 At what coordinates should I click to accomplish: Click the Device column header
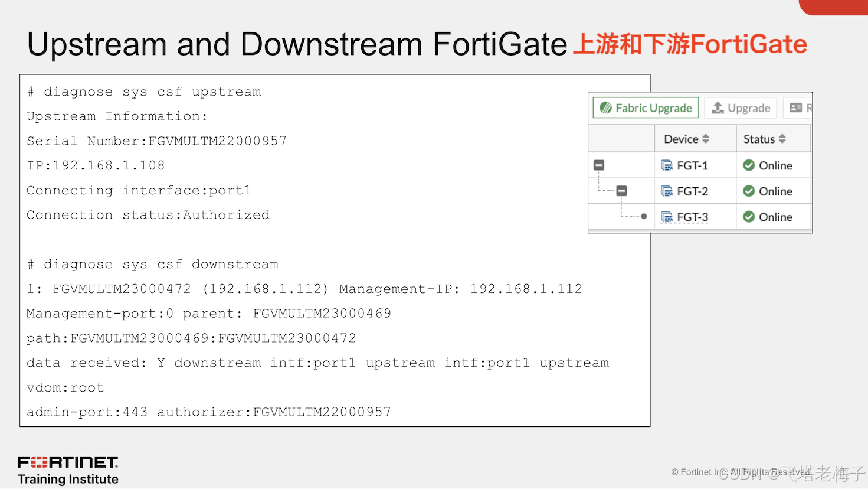click(x=695, y=139)
